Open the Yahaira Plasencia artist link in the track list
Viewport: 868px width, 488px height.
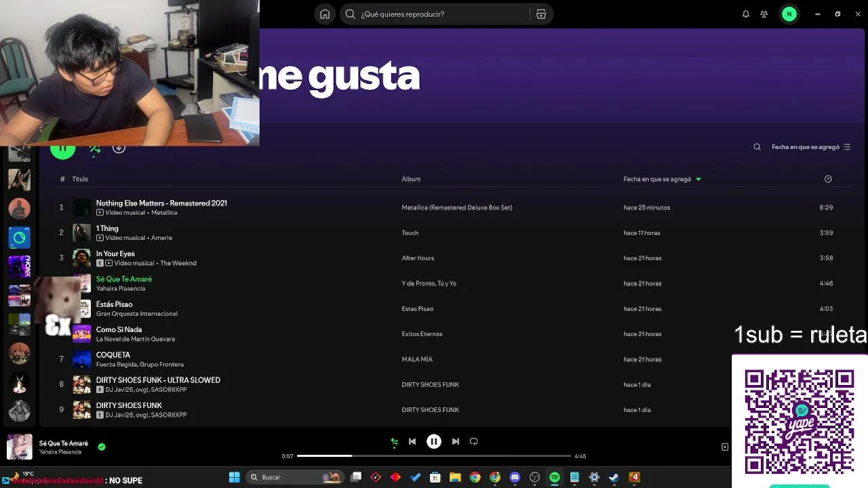121,289
